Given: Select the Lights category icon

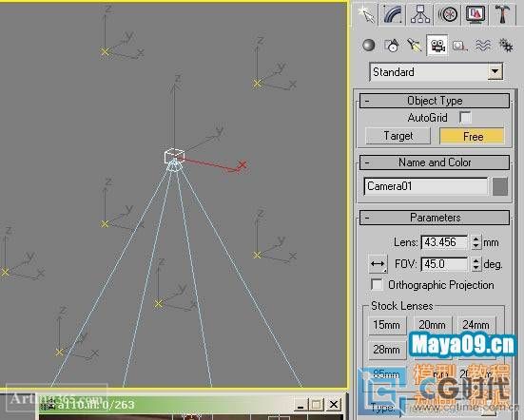Looking at the screenshot, I should tap(415, 46).
